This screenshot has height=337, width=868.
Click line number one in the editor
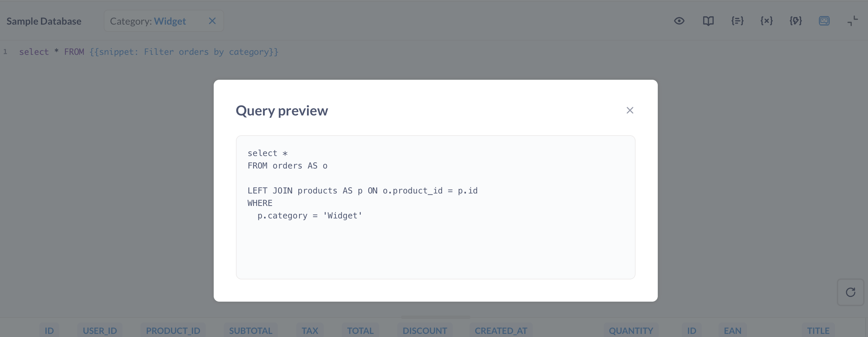pos(5,52)
